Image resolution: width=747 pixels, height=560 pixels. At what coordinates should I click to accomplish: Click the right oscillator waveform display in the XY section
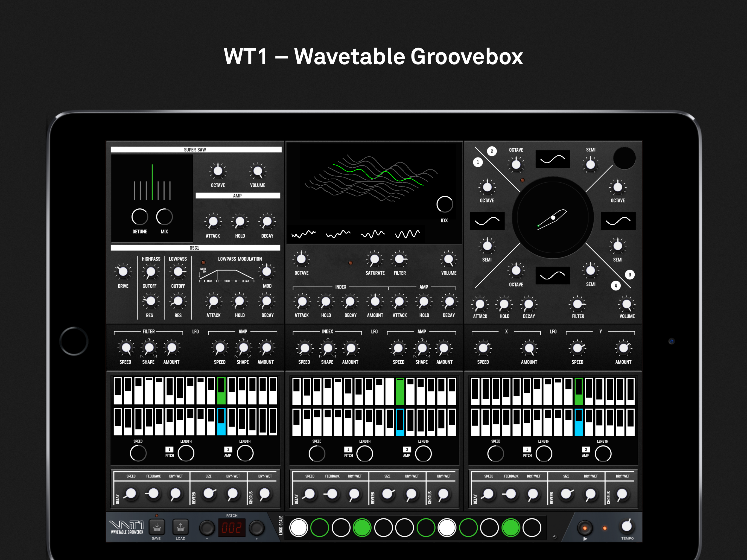618,221
